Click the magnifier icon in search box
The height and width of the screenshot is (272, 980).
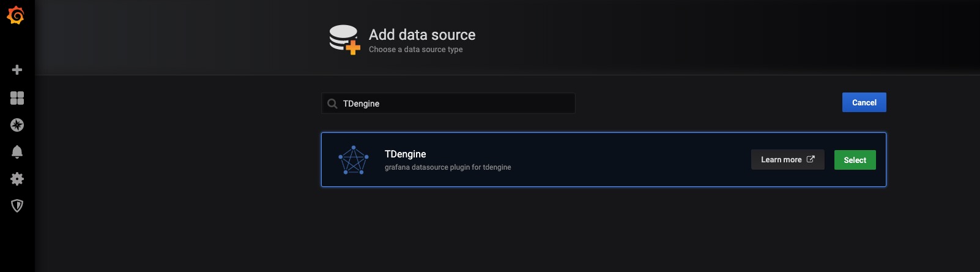tap(332, 104)
